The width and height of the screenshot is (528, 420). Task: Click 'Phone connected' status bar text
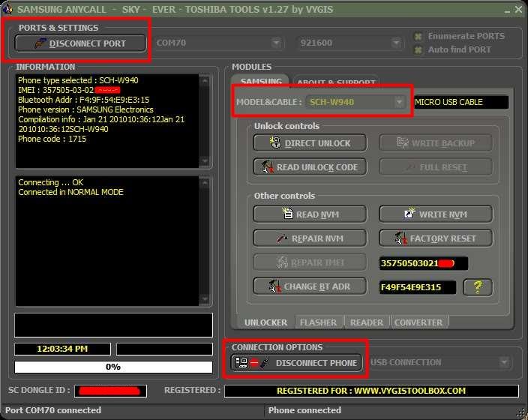click(304, 410)
